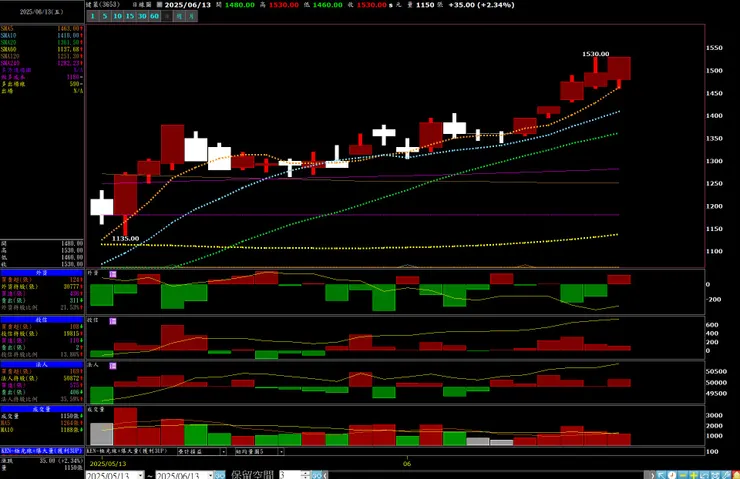Click the SMA10 indicator row
This screenshot has height=479, width=740.
42,35
